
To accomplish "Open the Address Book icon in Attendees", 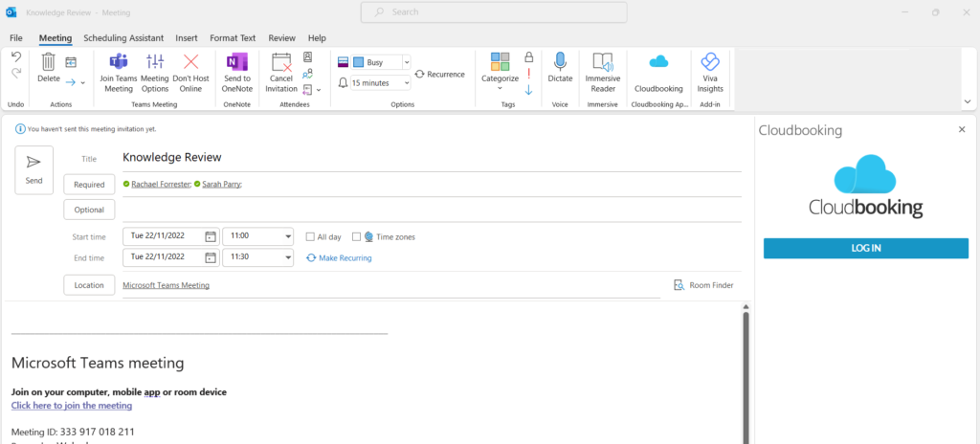I will [307, 56].
